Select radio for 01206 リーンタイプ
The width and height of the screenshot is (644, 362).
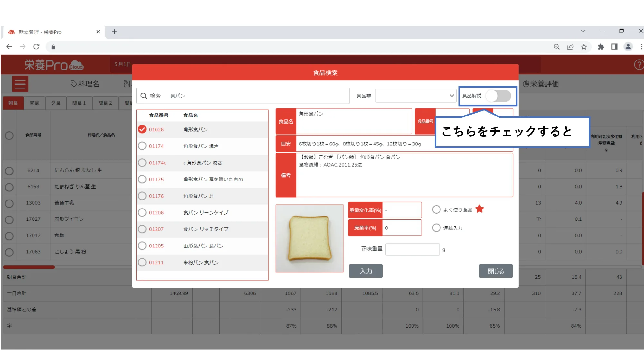pyautogui.click(x=142, y=213)
